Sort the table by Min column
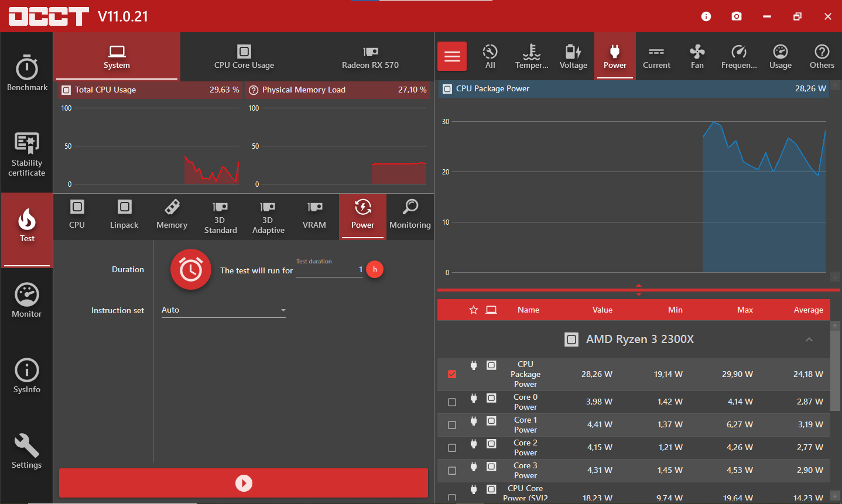Screen dimensions: 842x504 (675, 310)
